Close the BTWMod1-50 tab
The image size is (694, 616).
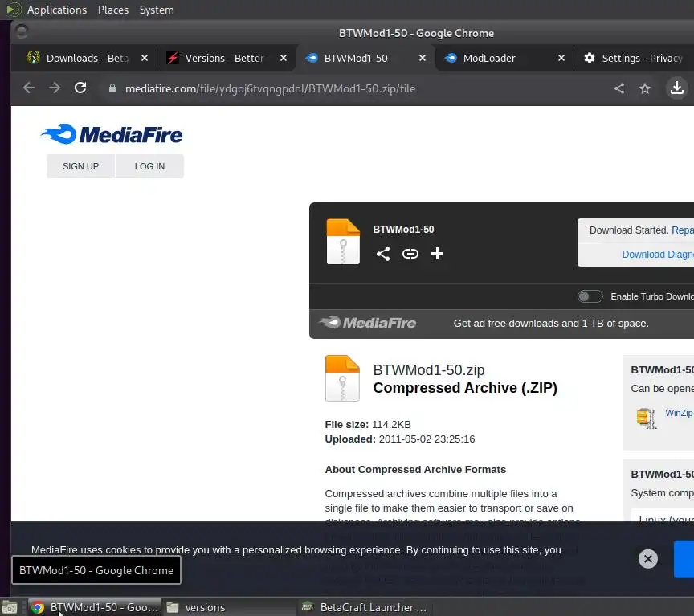click(423, 58)
